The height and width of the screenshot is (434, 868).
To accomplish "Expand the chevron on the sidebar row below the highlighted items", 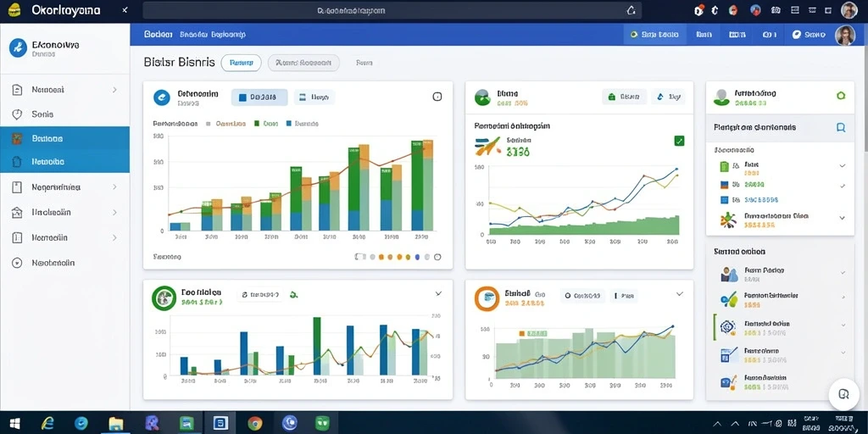I will coord(114,187).
